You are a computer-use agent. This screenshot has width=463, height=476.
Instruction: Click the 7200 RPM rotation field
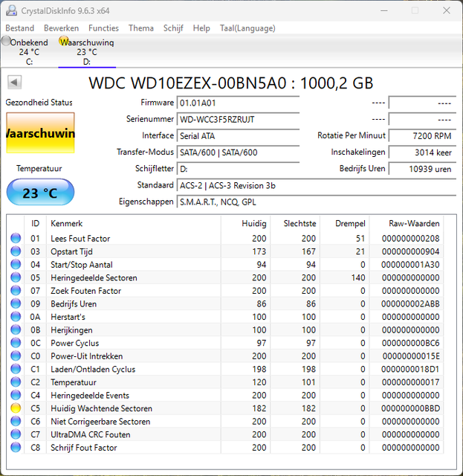point(422,135)
